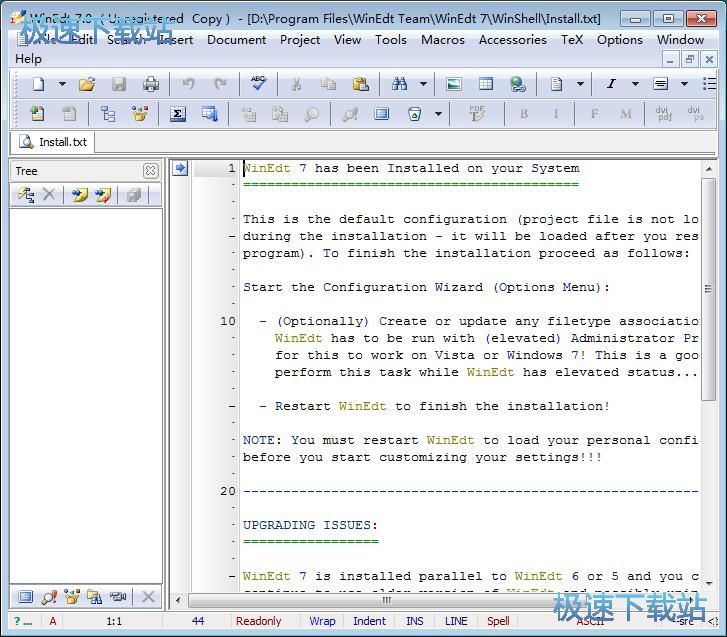Open the TeX menu

(572, 40)
